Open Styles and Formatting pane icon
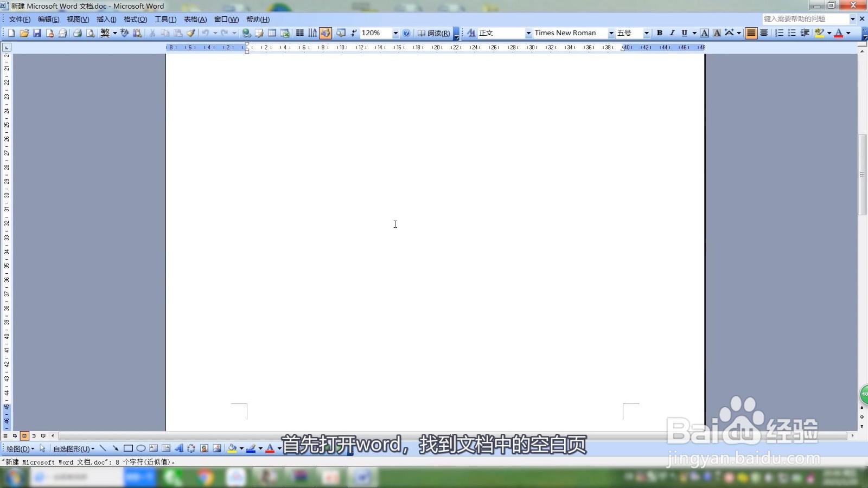Image resolution: width=868 pixels, height=488 pixels. (x=471, y=33)
